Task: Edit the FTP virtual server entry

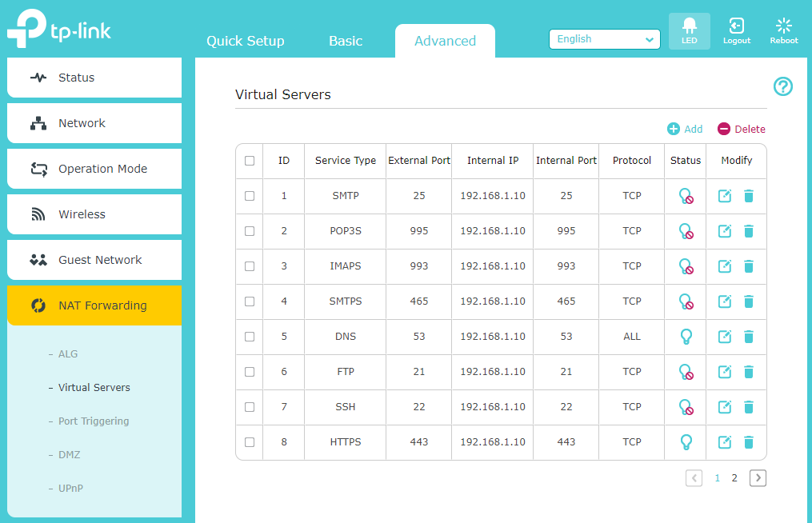Action: point(725,372)
